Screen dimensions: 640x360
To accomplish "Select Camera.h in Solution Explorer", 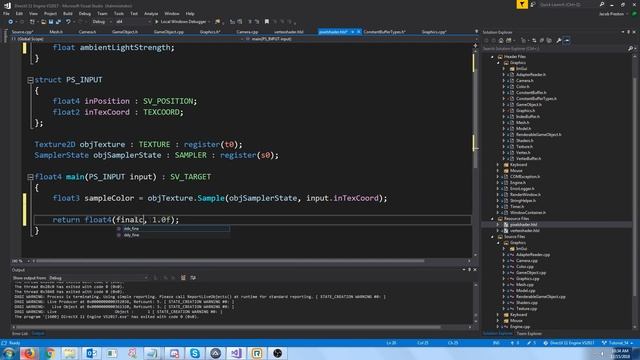I will [524, 81].
